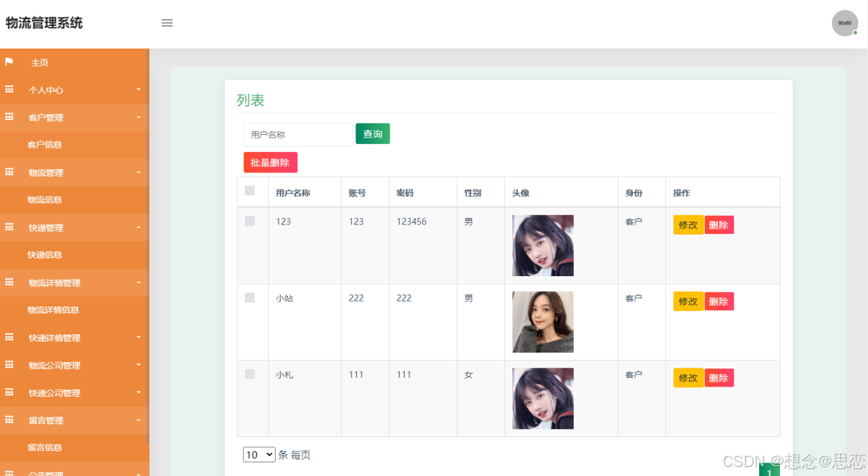Screen dimensions: 868x476
Task: Open the user avatar in top right
Action: 845,23
